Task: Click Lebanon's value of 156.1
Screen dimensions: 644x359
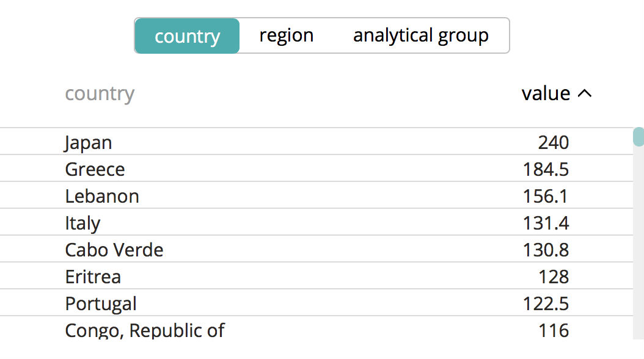Action: pos(546,196)
